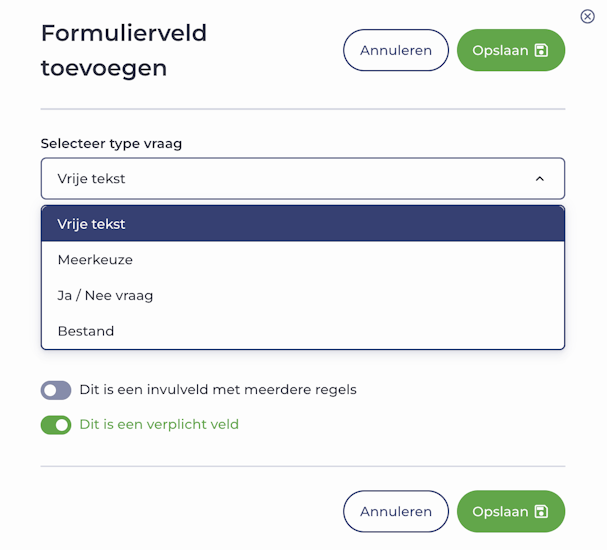Click the 'invulveld met meerdere regels' label
This screenshot has height=550, width=607.
[218, 390]
